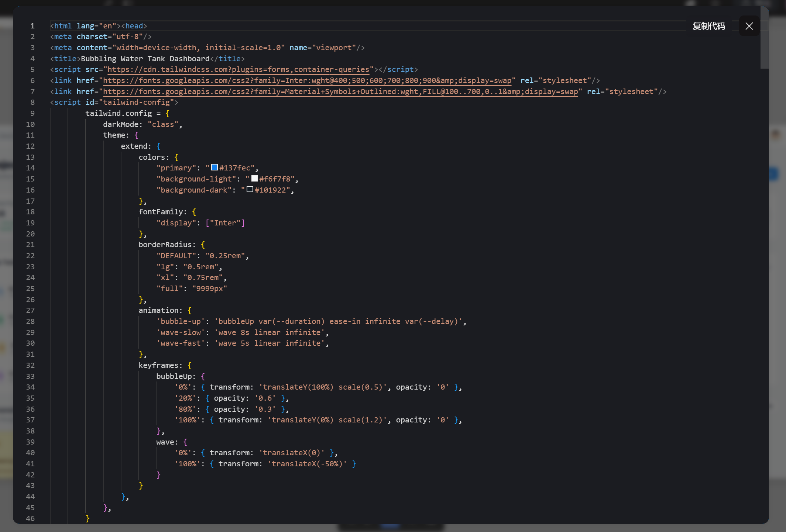Click the darkMode "class" value
Image resolution: width=786 pixels, height=532 pixels.
pos(163,124)
